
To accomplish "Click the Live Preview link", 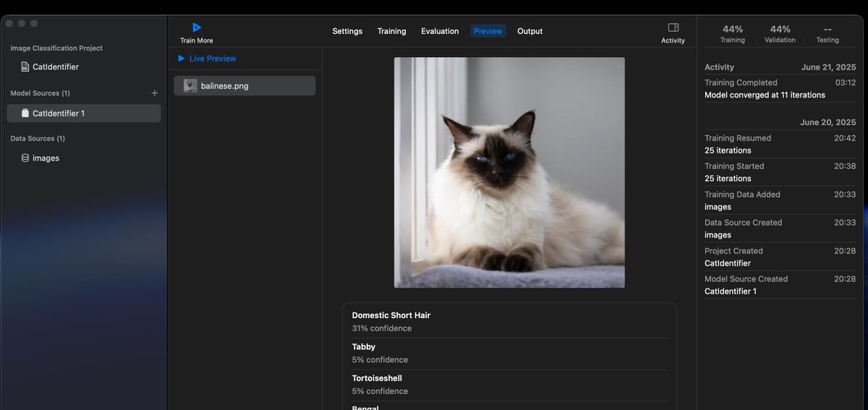I will (x=213, y=59).
